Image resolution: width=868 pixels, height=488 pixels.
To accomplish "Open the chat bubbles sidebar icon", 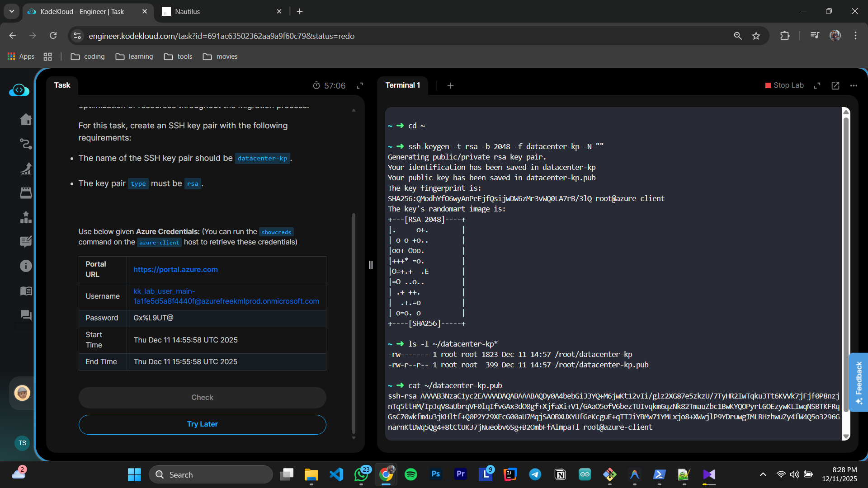I will 26,315.
